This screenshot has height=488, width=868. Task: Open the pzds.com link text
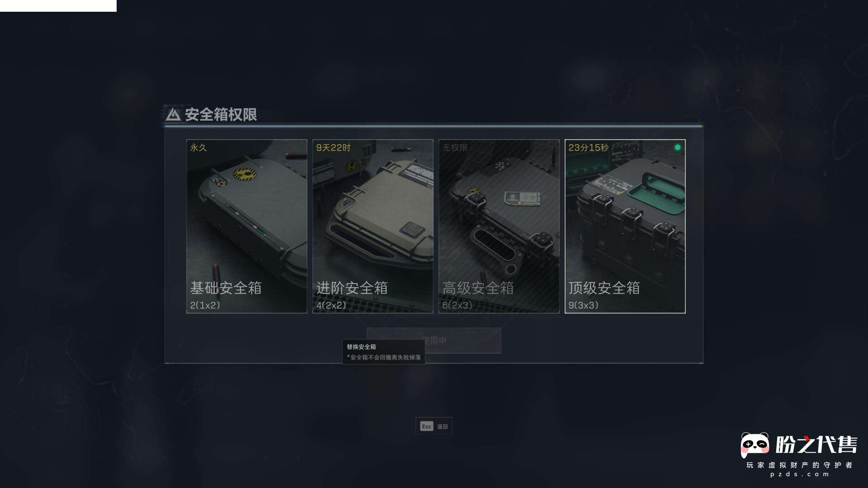click(x=800, y=474)
